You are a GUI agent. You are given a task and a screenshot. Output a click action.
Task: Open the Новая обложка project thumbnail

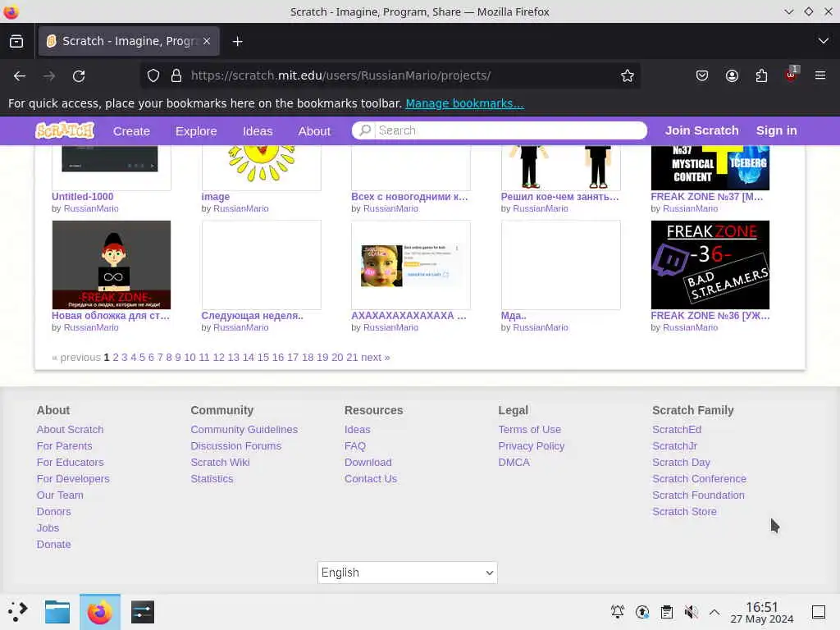click(112, 265)
